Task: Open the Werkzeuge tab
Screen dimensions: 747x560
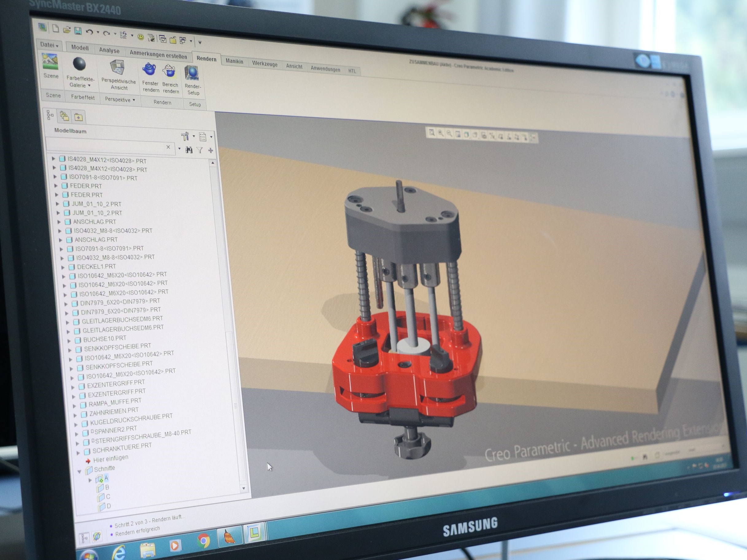Action: point(265,64)
